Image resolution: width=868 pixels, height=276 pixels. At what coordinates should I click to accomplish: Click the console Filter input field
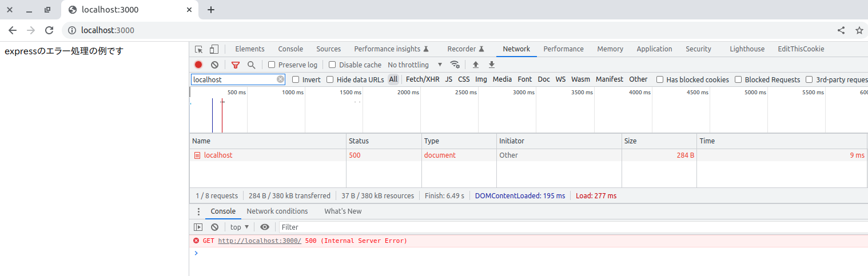574,227
